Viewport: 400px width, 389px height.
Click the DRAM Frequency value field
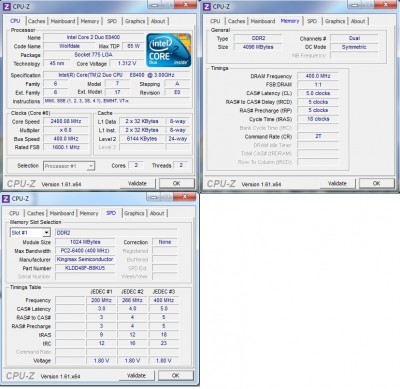(318, 76)
